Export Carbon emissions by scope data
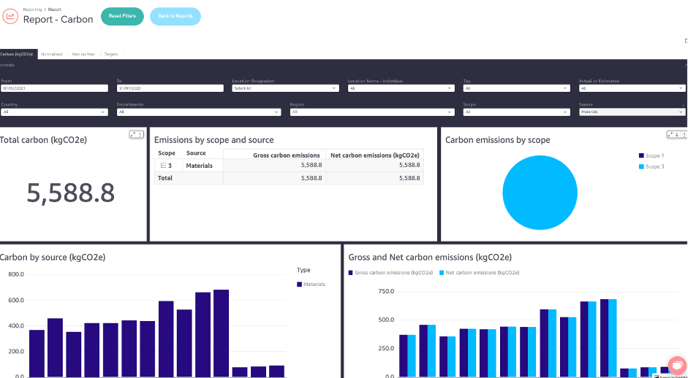The width and height of the screenshot is (688, 378). (677, 135)
